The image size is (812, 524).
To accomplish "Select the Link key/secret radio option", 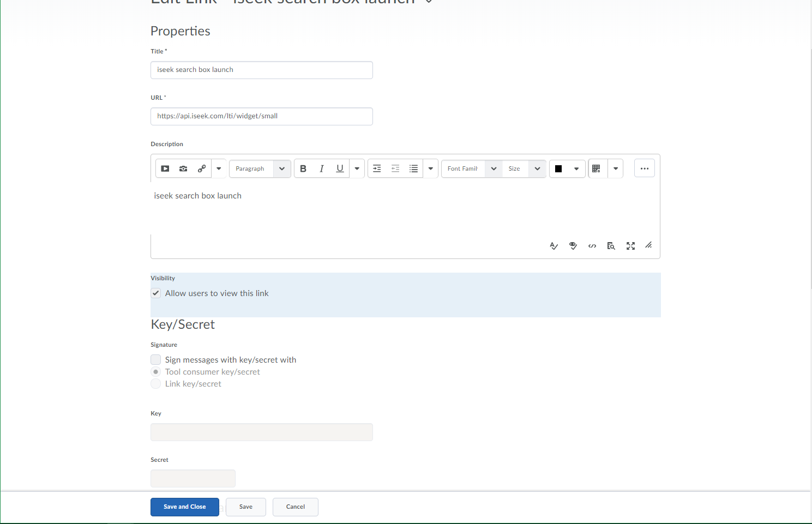I will 156,384.
